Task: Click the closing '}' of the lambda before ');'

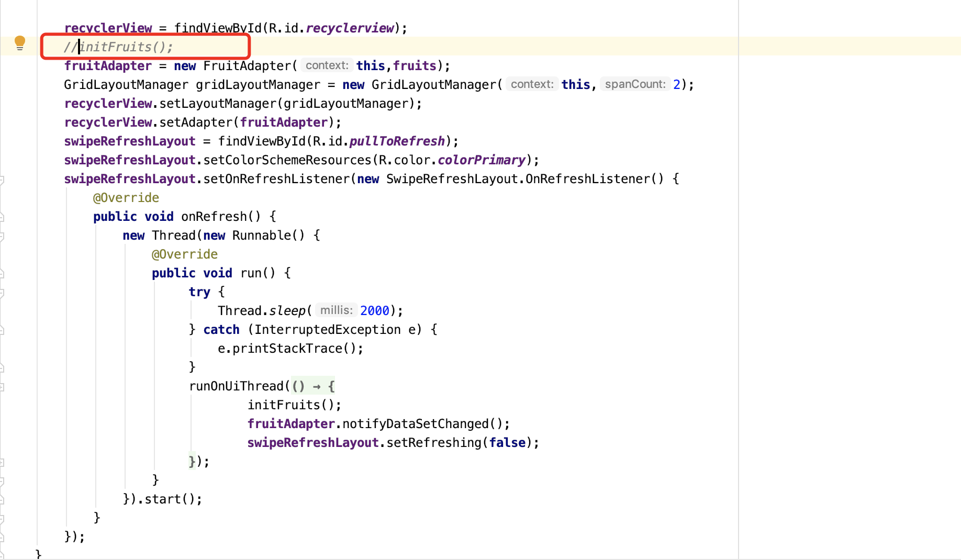Action: tap(192, 461)
